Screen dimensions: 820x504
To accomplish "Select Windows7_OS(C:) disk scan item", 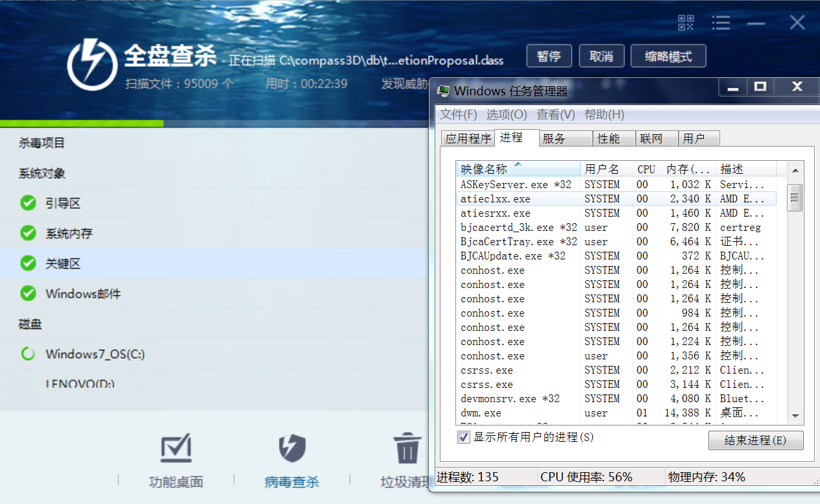I will click(x=214, y=354).
